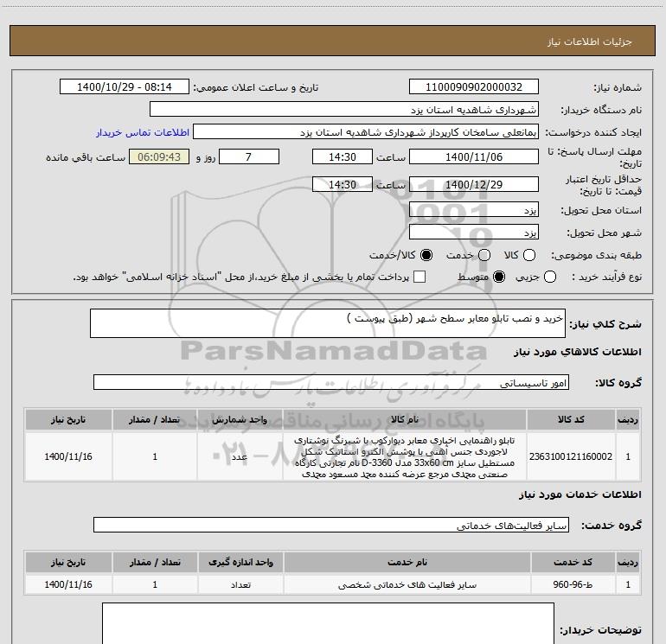Click the services table header واحد اندازه گیری
This screenshot has width=666, height=644.
click(x=240, y=562)
